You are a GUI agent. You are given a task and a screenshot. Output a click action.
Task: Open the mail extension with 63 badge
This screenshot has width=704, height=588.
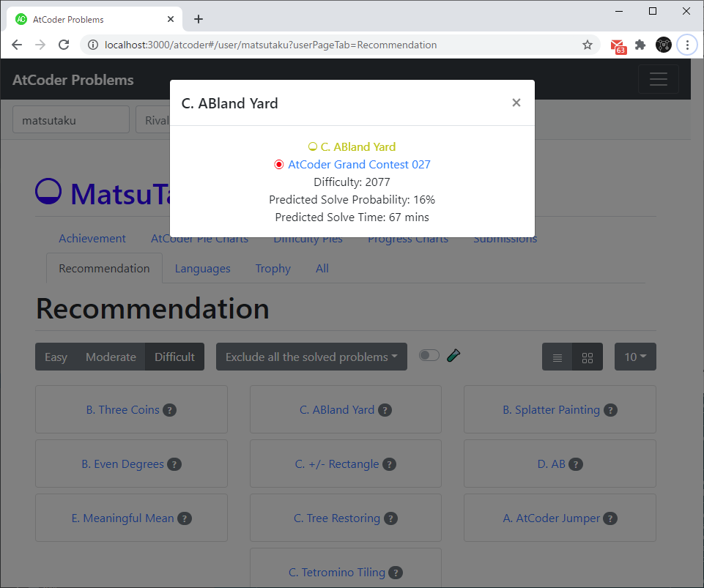(x=618, y=46)
